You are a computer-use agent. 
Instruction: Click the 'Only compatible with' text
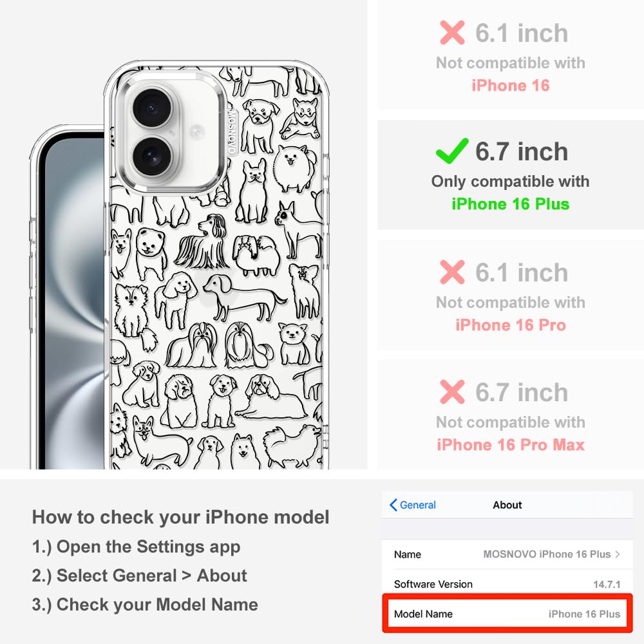511,182
